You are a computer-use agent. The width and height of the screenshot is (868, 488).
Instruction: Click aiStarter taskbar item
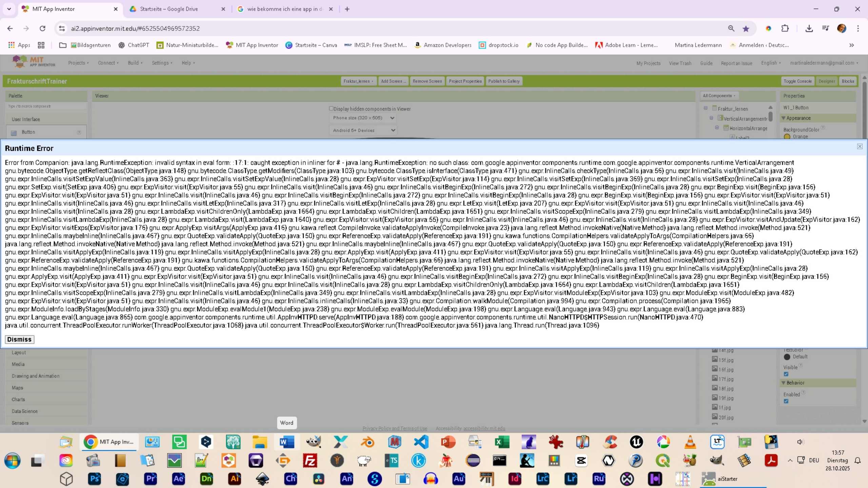(x=727, y=479)
